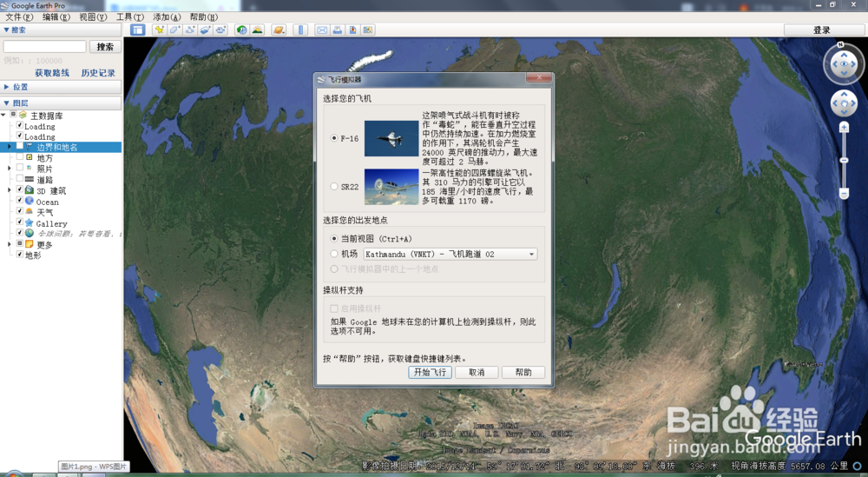Image resolution: width=868 pixels, height=477 pixels.
Task: Open the planet switcher icon
Action: [279, 30]
